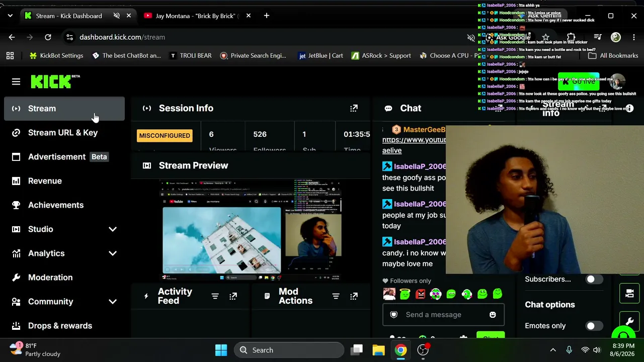Toggle Emotes only chat mode

[594, 326]
